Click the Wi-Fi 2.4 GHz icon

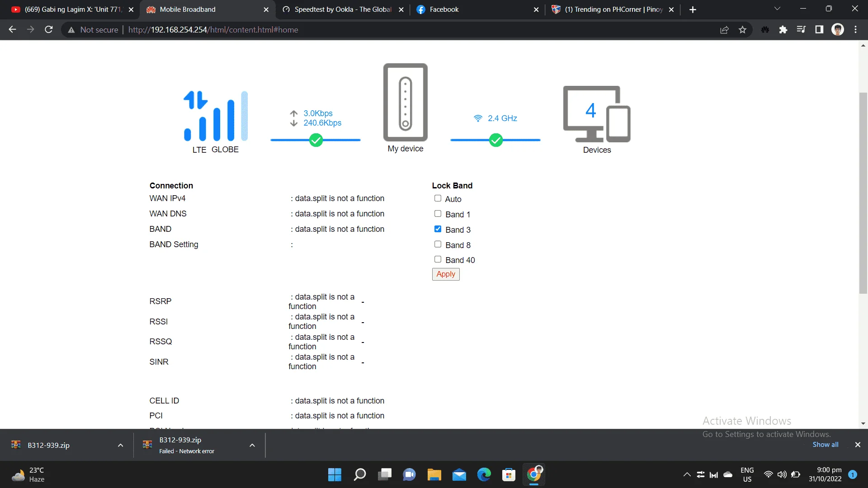coord(478,118)
